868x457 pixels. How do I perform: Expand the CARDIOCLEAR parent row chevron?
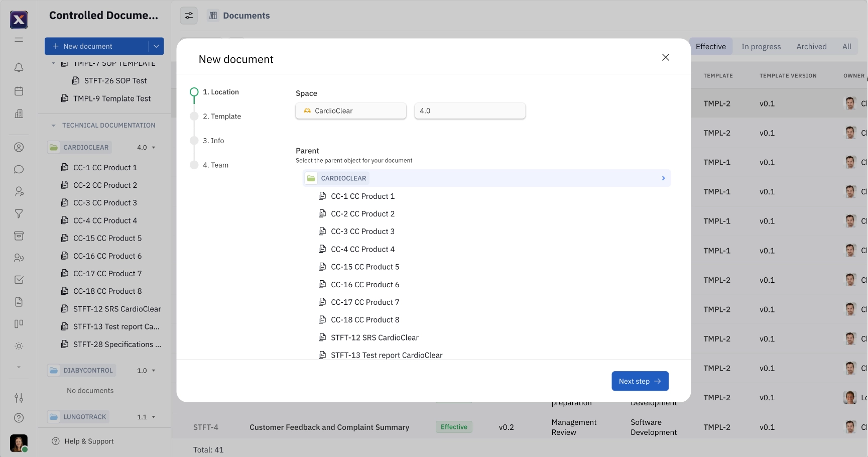[663, 178]
